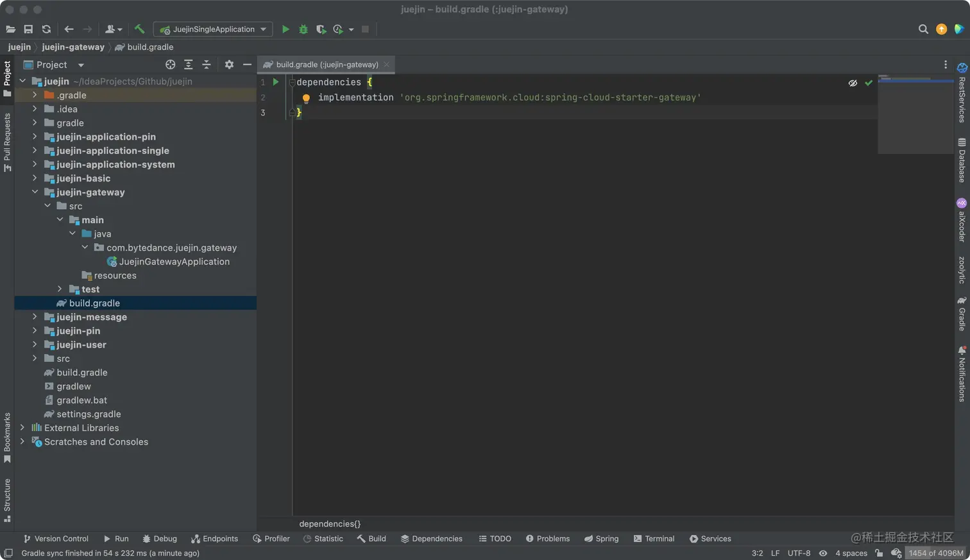Collapse the dependencies code fold marker
The image size is (970, 560).
(292, 82)
